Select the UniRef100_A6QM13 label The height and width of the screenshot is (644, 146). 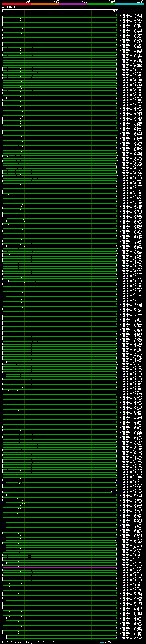[x=131, y=339]
